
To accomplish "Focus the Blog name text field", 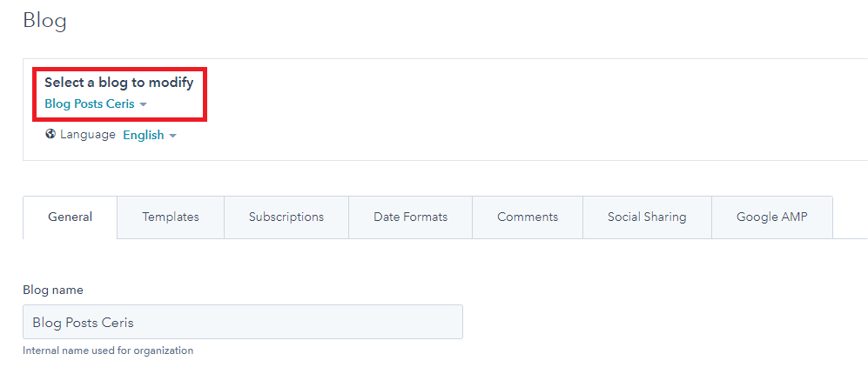I will (242, 322).
